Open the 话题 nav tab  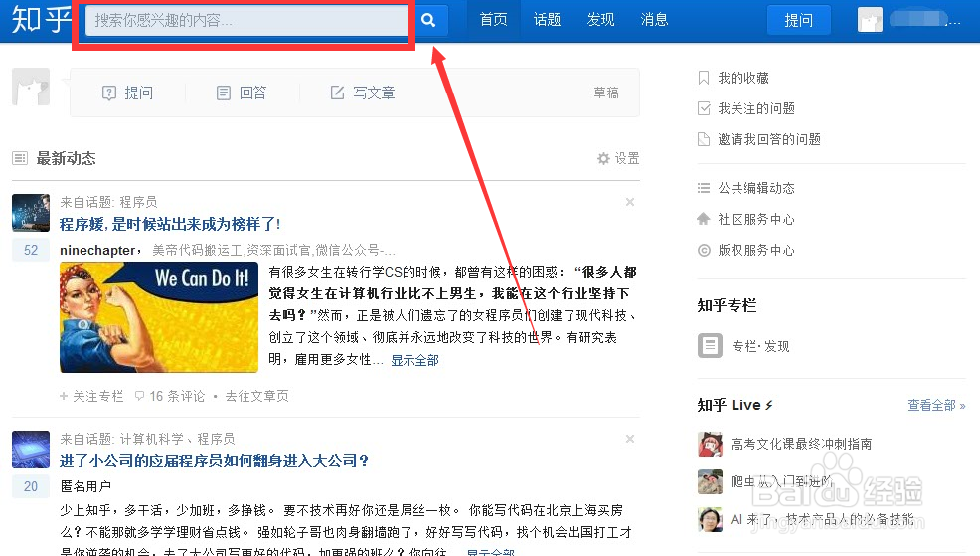click(547, 20)
